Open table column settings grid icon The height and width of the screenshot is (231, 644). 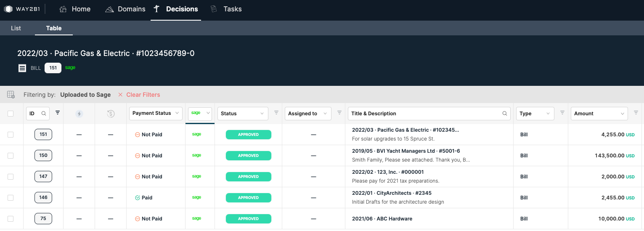(x=11, y=95)
